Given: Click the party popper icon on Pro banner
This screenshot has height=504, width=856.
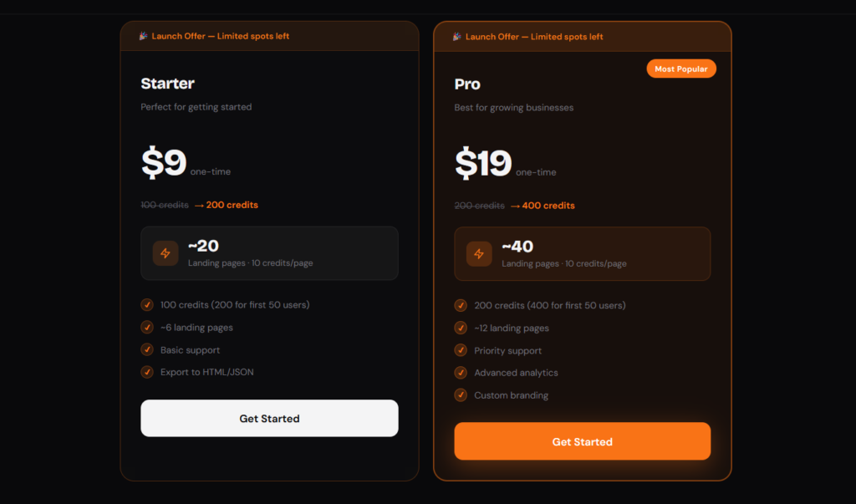Looking at the screenshot, I should pos(457,37).
